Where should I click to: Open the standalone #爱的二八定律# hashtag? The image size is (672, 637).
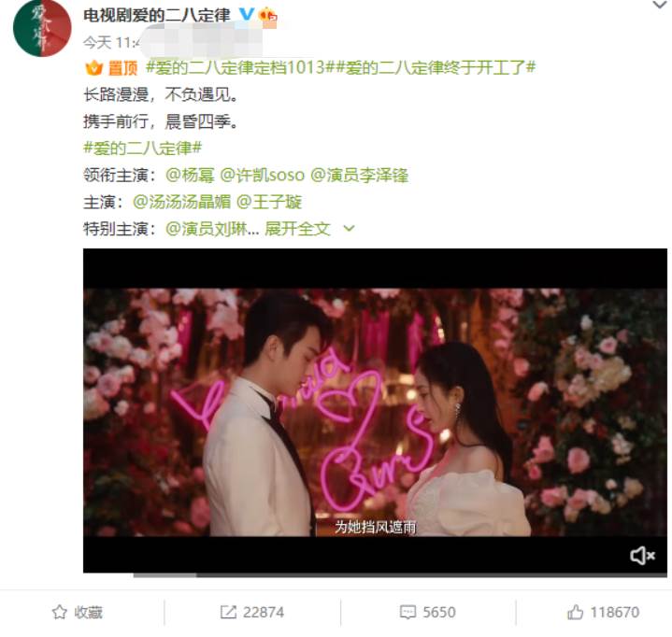(142, 149)
